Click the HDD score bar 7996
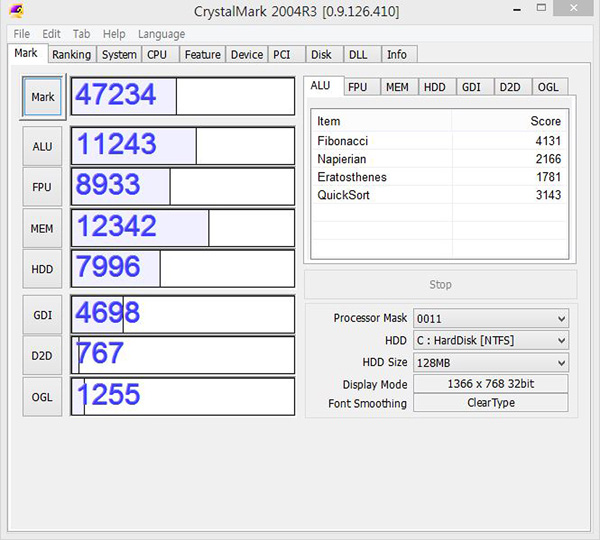The image size is (600, 540). click(183, 269)
